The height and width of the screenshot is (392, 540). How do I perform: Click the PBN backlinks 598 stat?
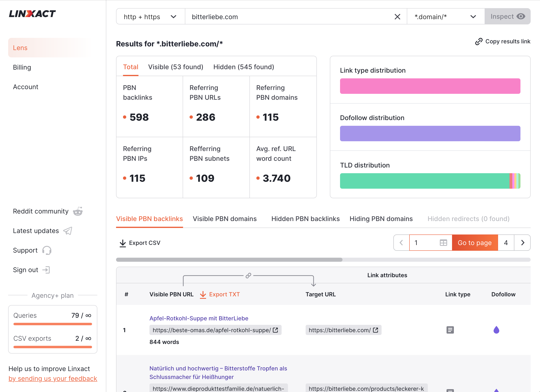[149, 106]
